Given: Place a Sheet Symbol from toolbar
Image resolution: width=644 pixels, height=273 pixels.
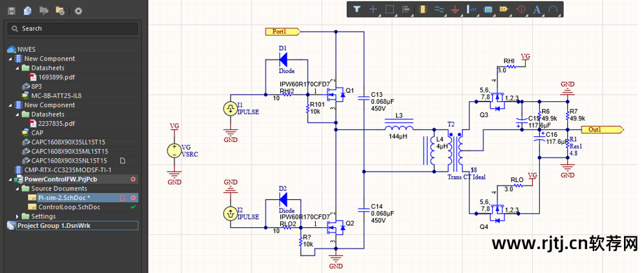Looking at the screenshot, I should click(488, 9).
